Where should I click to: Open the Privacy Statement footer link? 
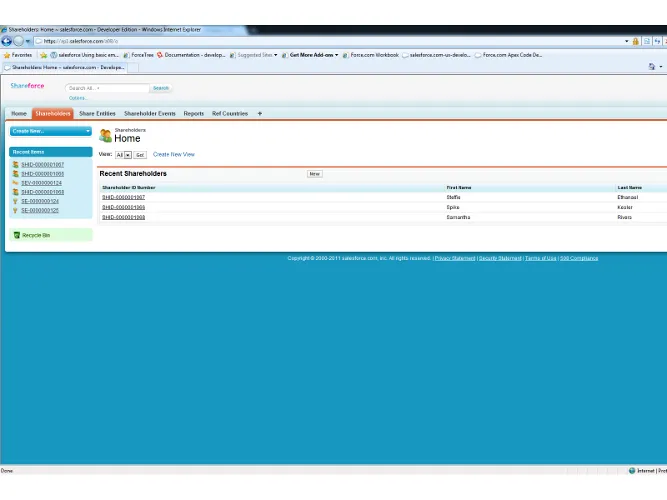(455, 258)
